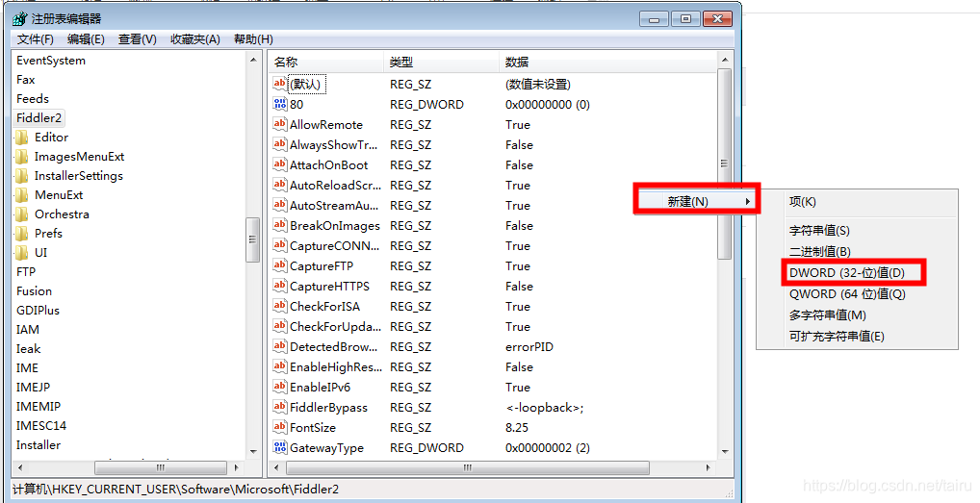Click the ImagesMenuExt folder icon
This screenshot has height=503, width=980.
pyautogui.click(x=22, y=157)
